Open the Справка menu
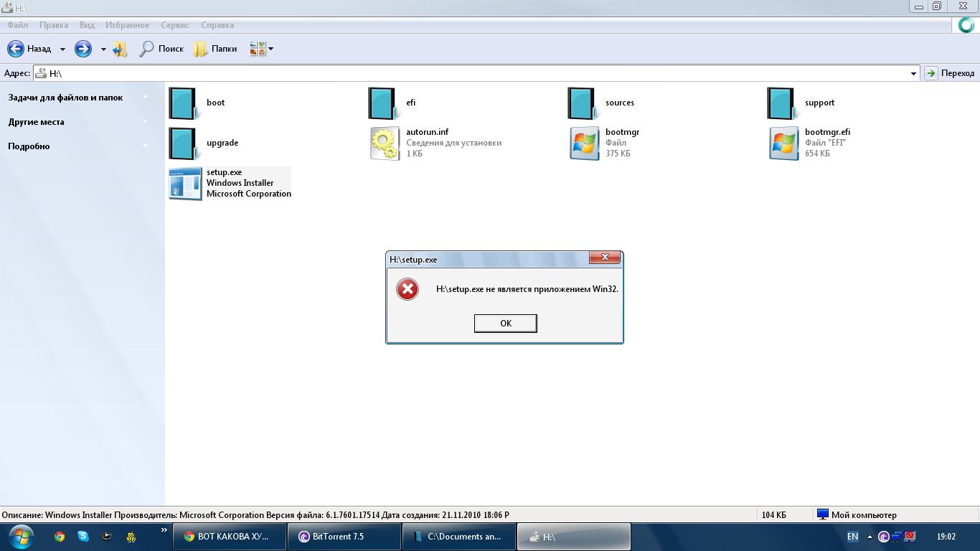Viewport: 980px width, 551px height. [x=217, y=25]
